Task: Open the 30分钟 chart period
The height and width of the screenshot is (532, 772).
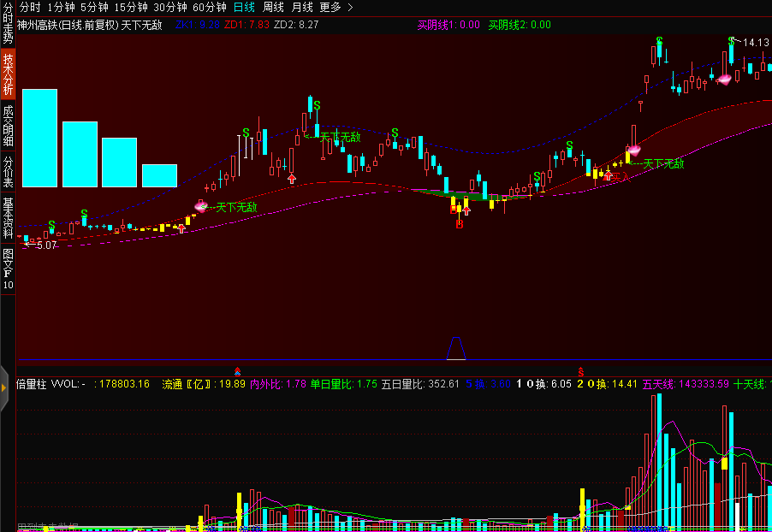Action: tap(170, 8)
